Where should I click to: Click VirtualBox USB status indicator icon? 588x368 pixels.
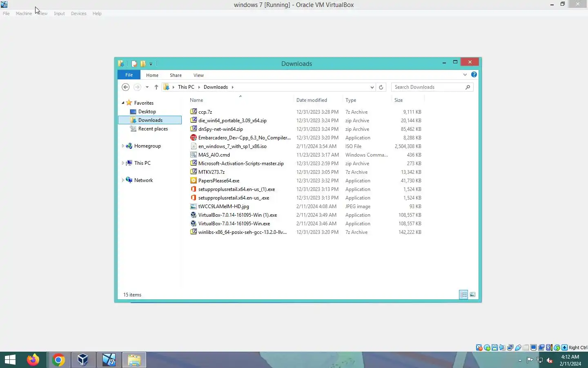click(518, 348)
